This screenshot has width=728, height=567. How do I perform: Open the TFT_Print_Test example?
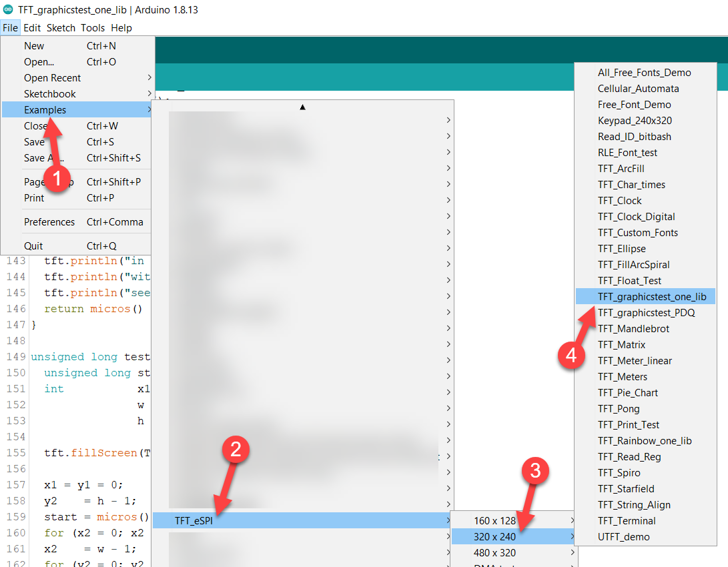point(645,425)
